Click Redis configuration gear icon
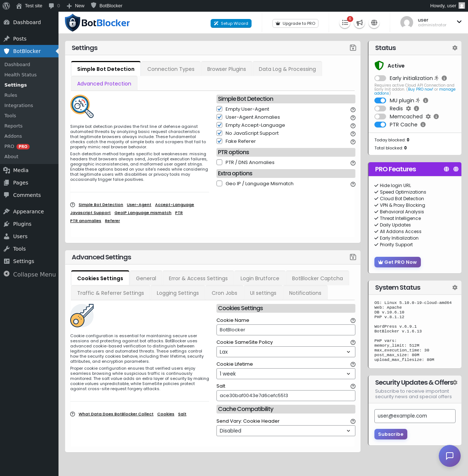This screenshot has width=468, height=476. pyautogui.click(x=409, y=108)
